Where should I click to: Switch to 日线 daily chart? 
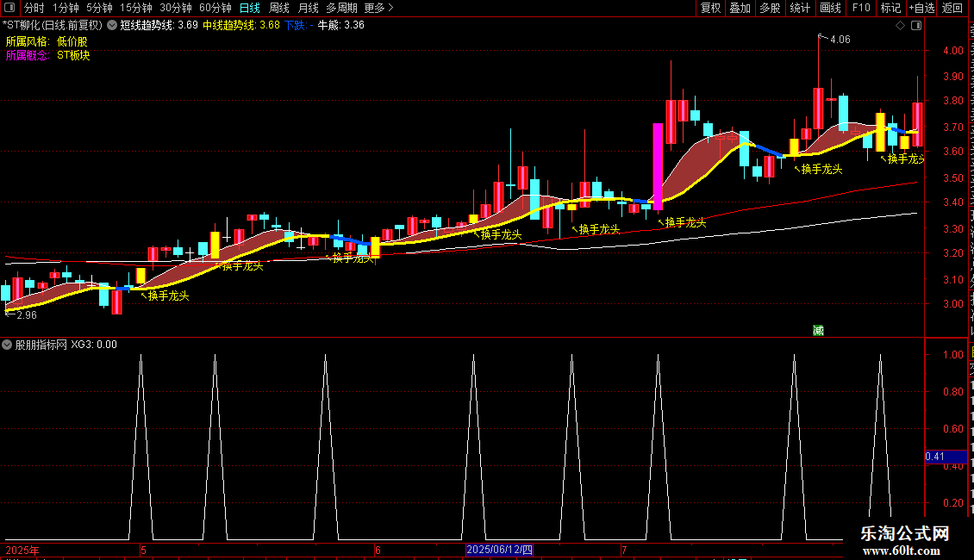(250, 8)
